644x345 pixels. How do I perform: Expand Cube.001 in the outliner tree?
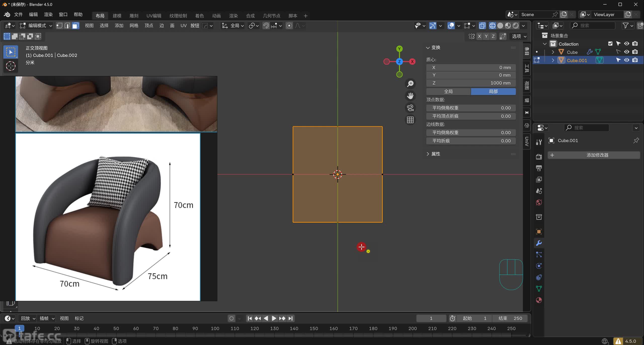click(x=553, y=60)
